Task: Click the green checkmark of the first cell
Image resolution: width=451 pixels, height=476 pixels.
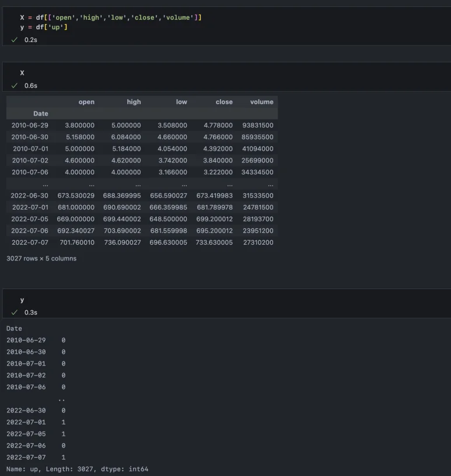Action: coord(15,40)
